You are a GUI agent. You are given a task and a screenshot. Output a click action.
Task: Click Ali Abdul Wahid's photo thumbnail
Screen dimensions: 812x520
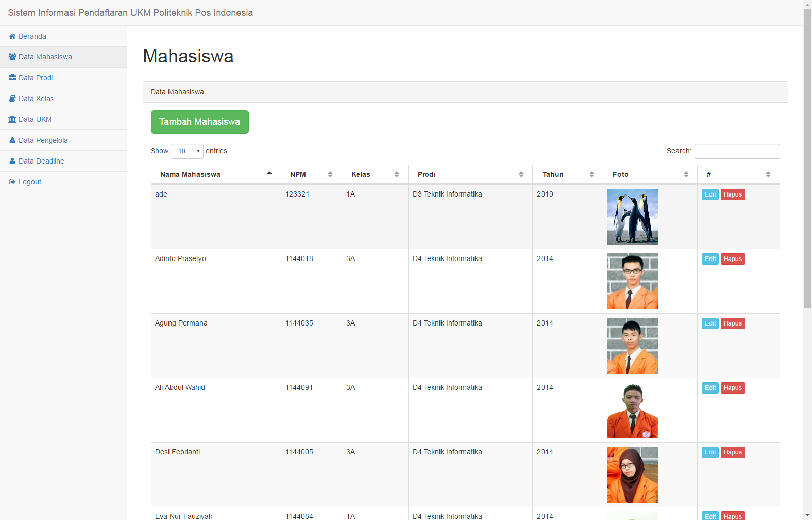(633, 410)
